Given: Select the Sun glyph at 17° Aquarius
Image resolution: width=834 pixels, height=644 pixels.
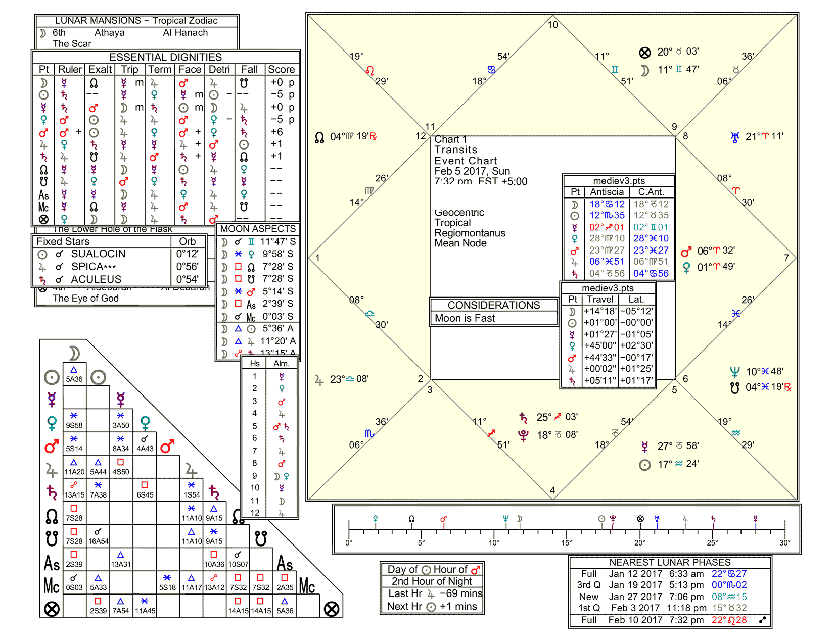Looking at the screenshot, I should (644, 465).
